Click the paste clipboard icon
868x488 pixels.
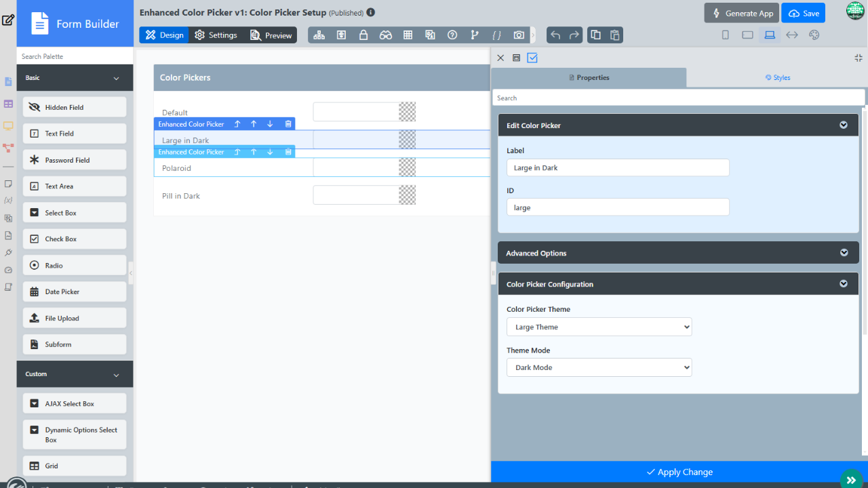click(614, 35)
